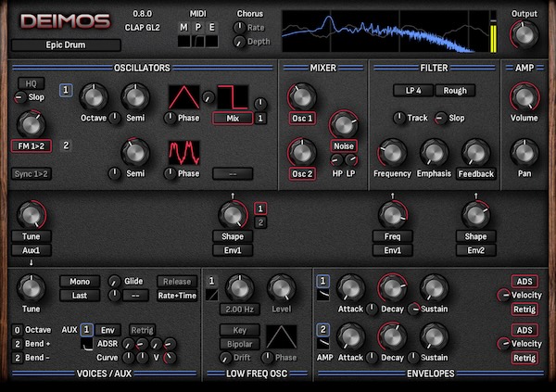Toggle LFO Bipolar mode
This screenshot has width=556, height=392.
240,344
